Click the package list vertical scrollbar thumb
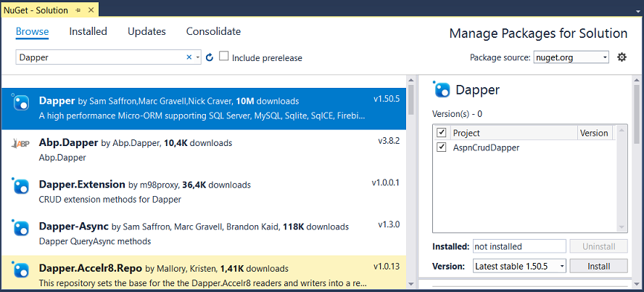The image size is (644, 292). [412, 99]
